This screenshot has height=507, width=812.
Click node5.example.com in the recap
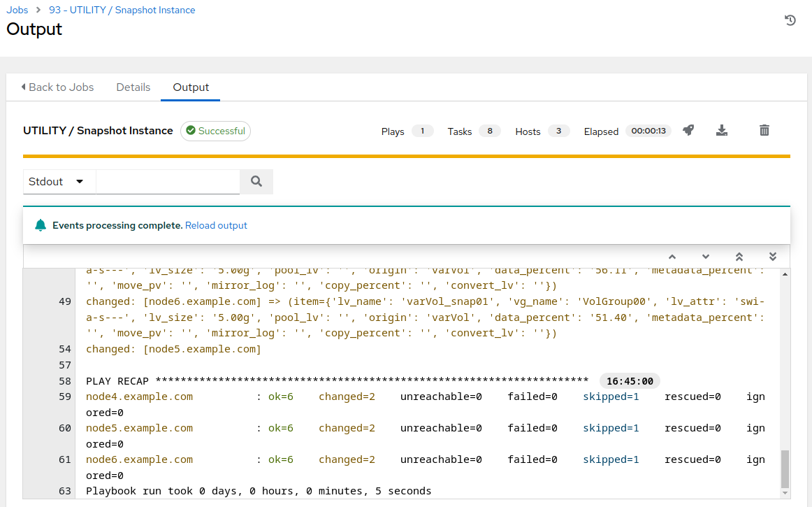click(x=139, y=428)
